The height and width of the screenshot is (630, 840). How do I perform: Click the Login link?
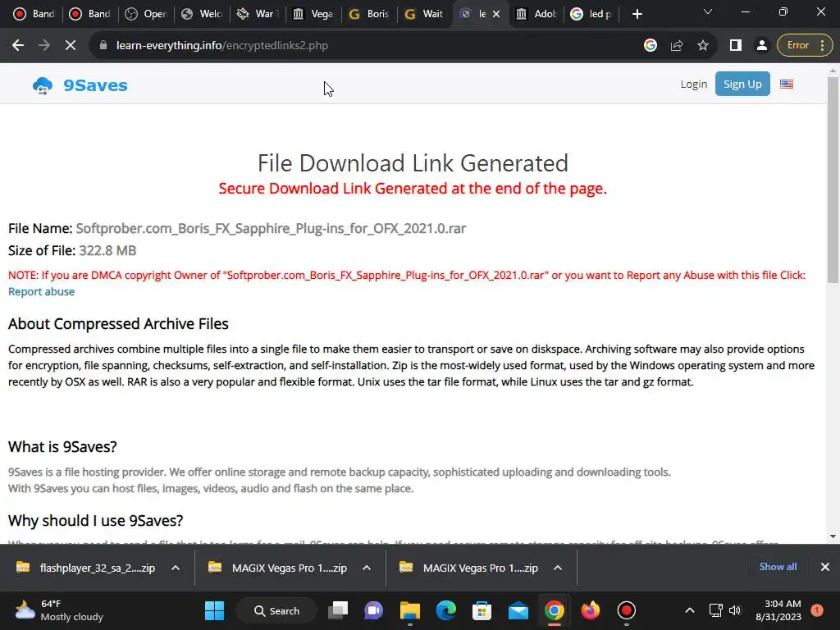[694, 84]
